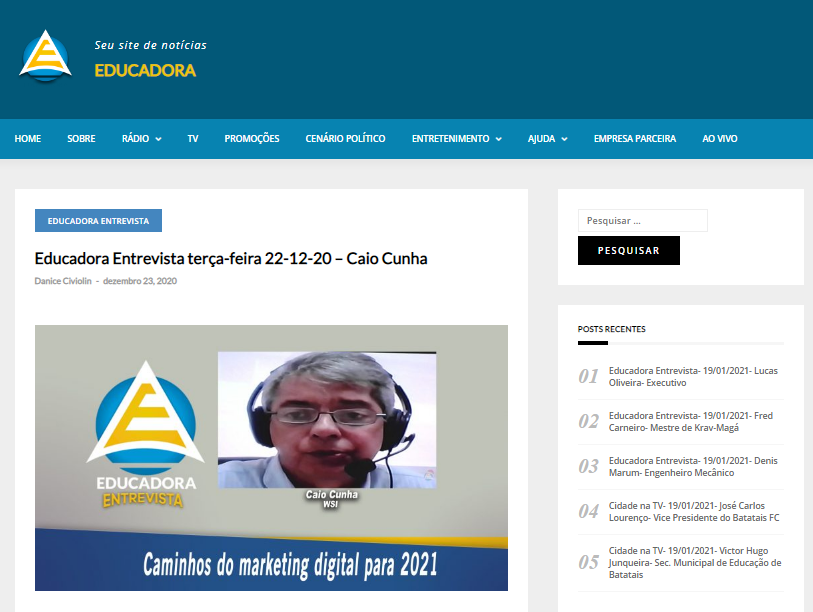Screen dimensions: 813x612
Task: Open recent post about Lucas Oliveira
Action: 693,376
